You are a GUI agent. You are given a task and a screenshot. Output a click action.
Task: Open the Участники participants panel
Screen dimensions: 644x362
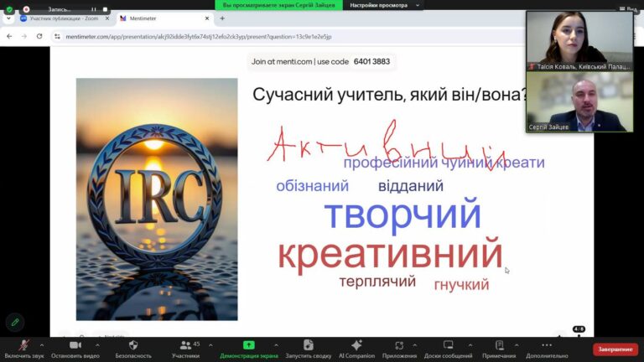tap(185, 345)
